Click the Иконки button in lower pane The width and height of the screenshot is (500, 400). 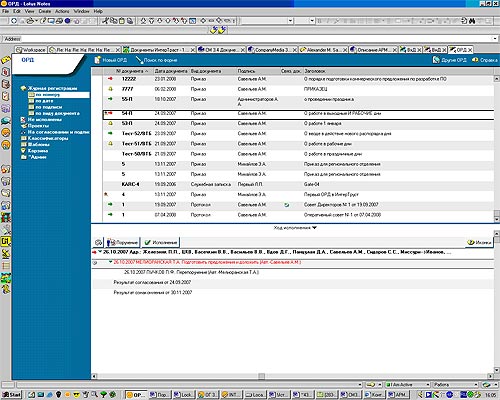479,242
